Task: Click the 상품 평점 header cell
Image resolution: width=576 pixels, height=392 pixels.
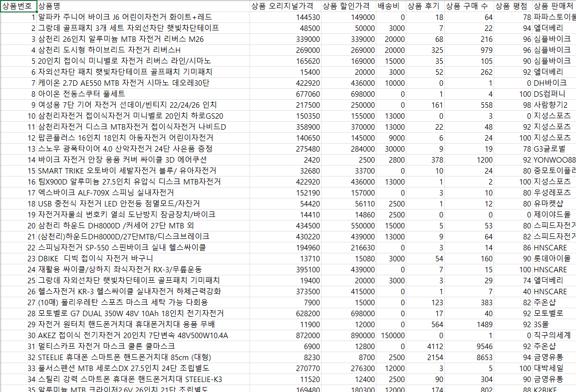Action: [512, 6]
